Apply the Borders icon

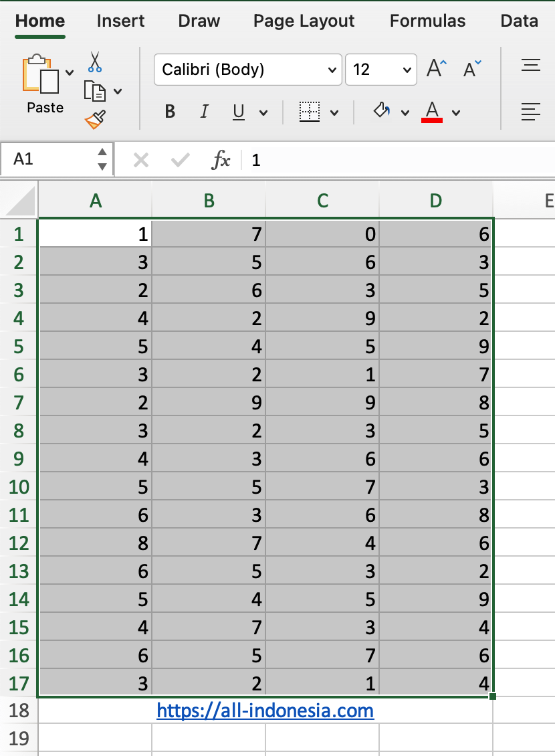(x=310, y=112)
